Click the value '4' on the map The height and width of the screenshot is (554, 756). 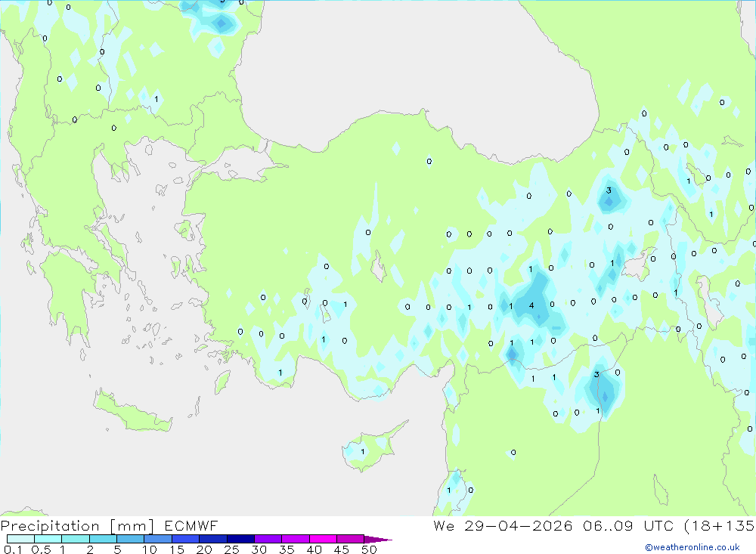point(531,305)
